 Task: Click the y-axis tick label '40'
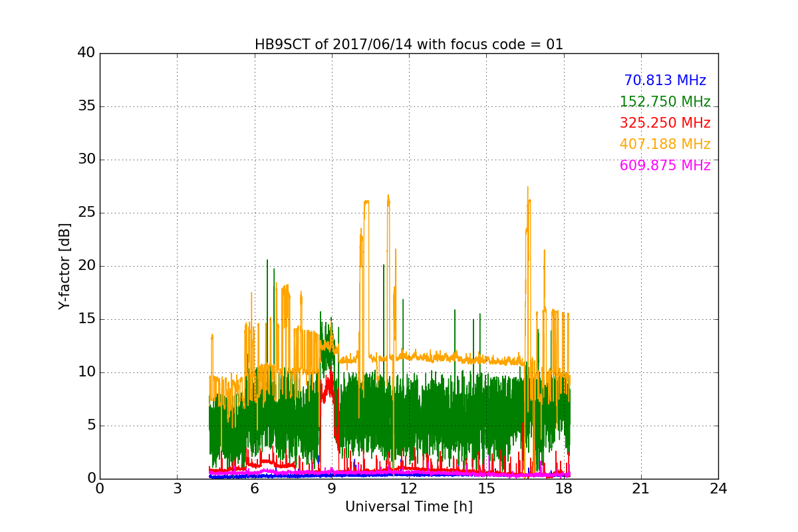pyautogui.click(x=86, y=53)
